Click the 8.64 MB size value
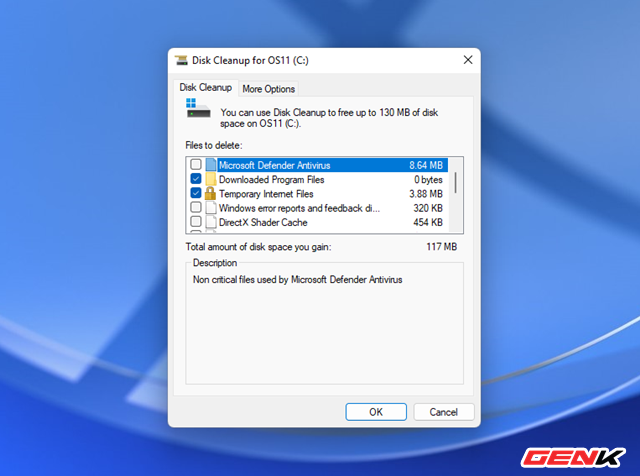The height and width of the screenshot is (476, 640). [426, 165]
